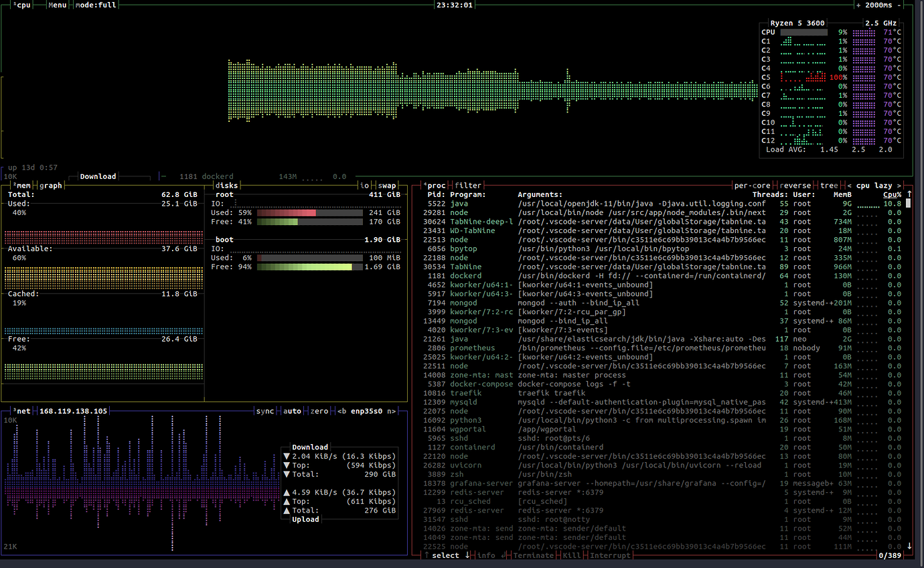Click the left arrow before cpu lazy sorting
The height and width of the screenshot is (568, 924).
click(x=850, y=186)
